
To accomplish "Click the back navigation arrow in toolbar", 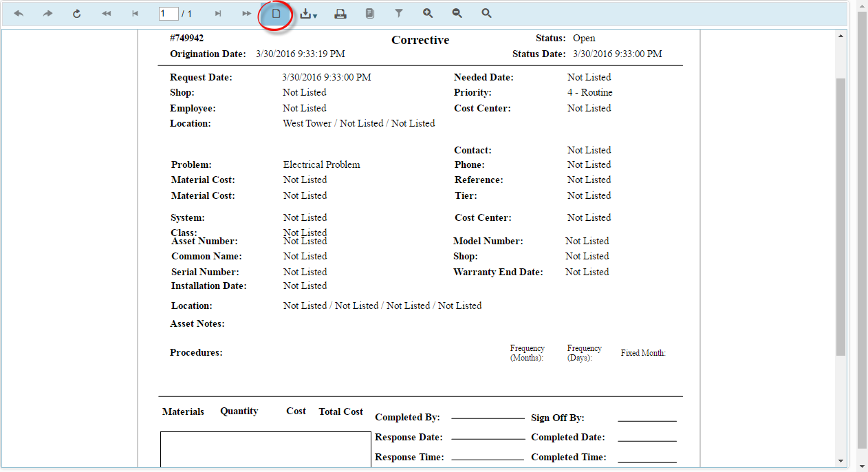I will tap(19, 14).
